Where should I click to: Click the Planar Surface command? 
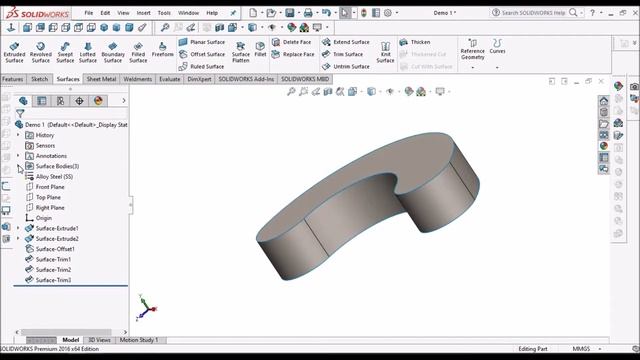point(202,42)
